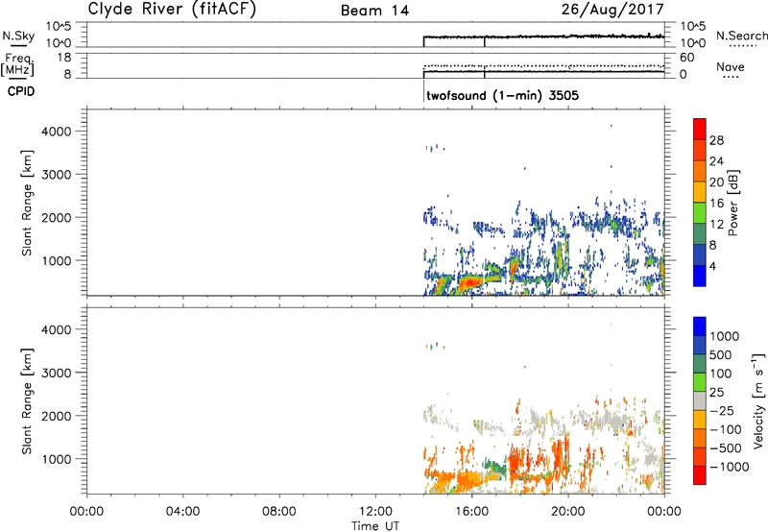Click the dotted line sample under "N.Search"

tap(742, 45)
